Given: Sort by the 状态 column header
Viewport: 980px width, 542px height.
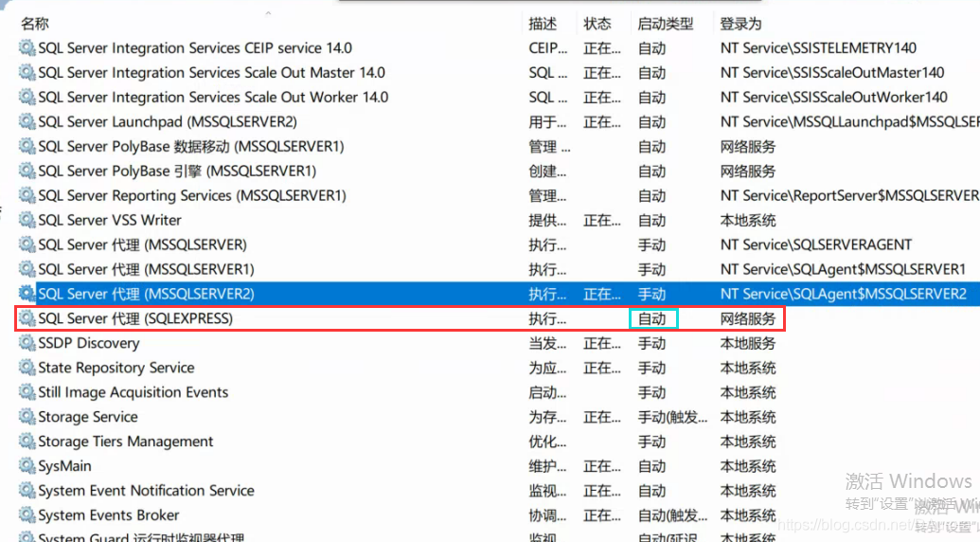Looking at the screenshot, I should click(597, 24).
